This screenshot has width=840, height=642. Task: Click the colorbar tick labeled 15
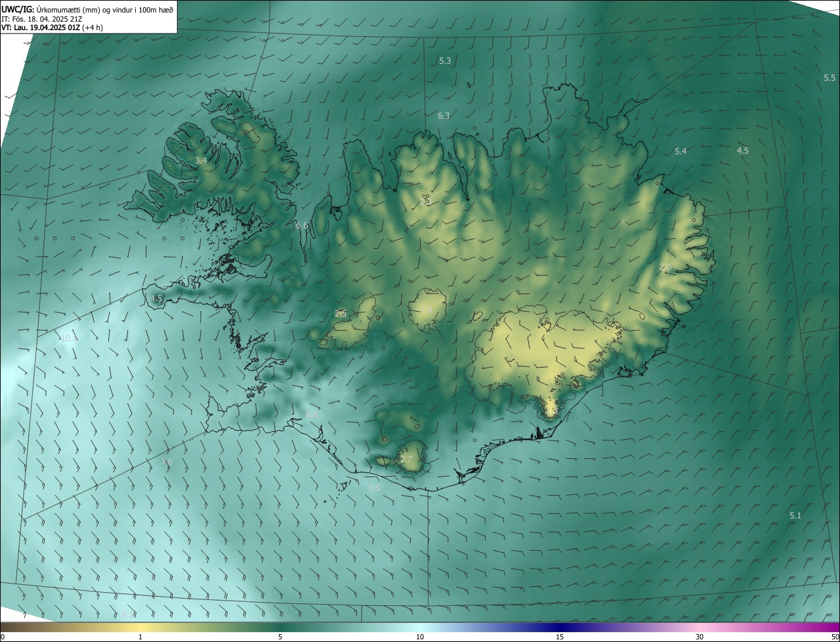[560, 637]
